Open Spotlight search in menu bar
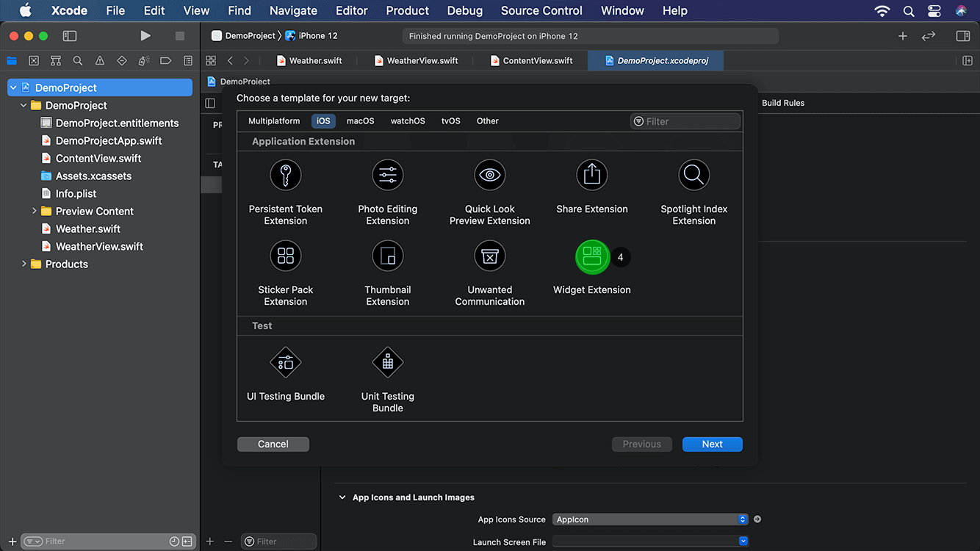 coord(909,10)
